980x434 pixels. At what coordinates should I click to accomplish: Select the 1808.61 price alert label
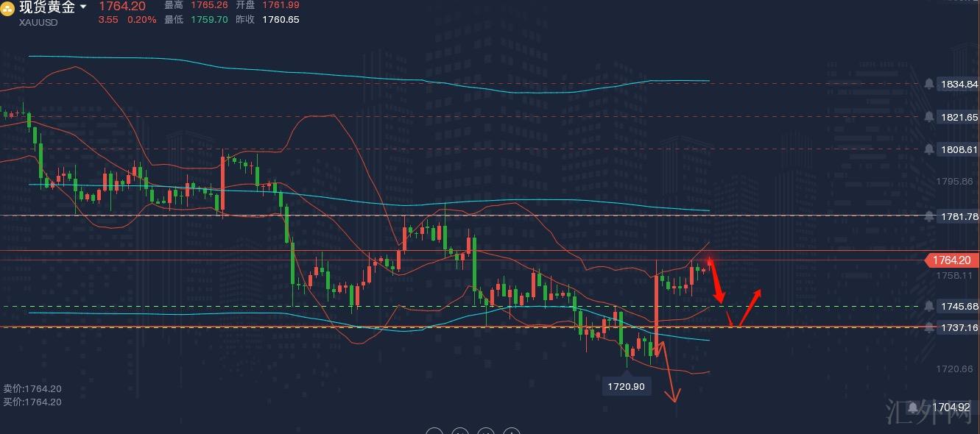coord(959,149)
